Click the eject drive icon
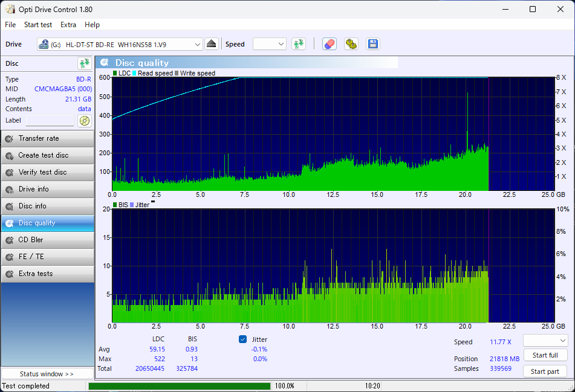Image resolution: width=575 pixels, height=392 pixels. click(x=211, y=44)
